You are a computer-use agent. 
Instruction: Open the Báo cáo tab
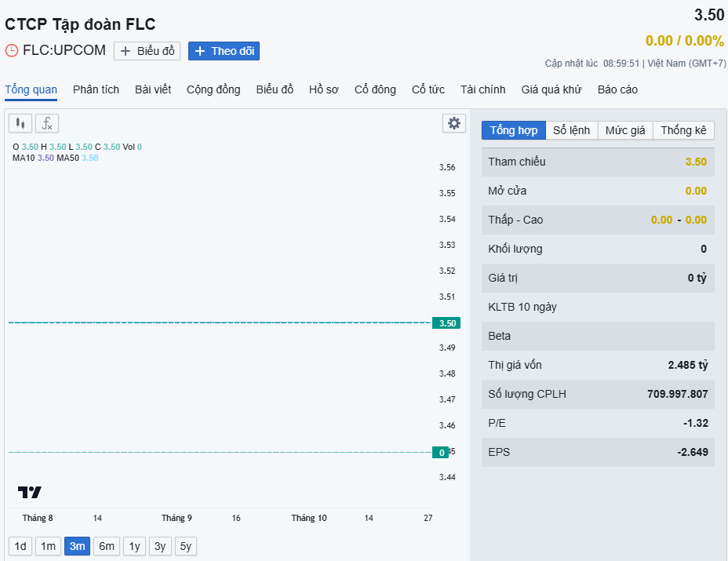pos(617,89)
